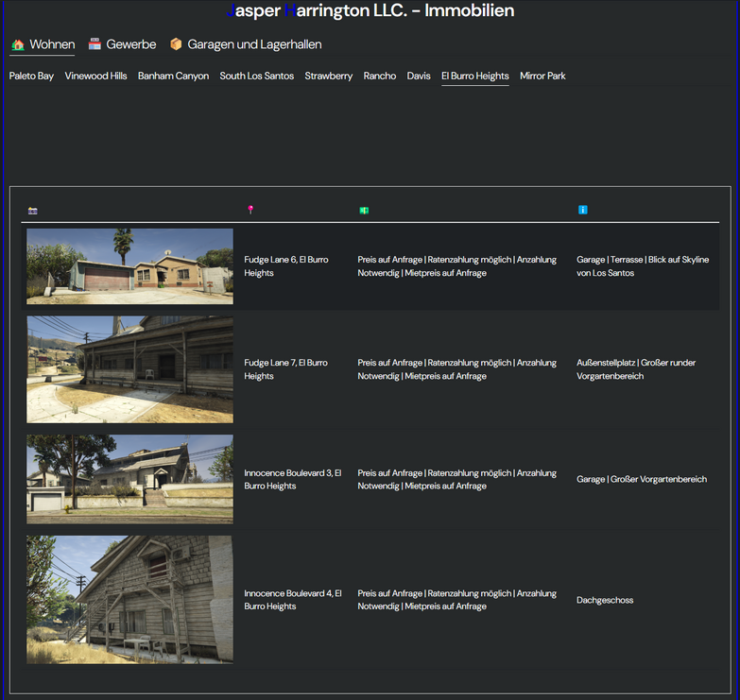740x700 pixels.
Task: Click the blue info column icon
Action: click(583, 210)
